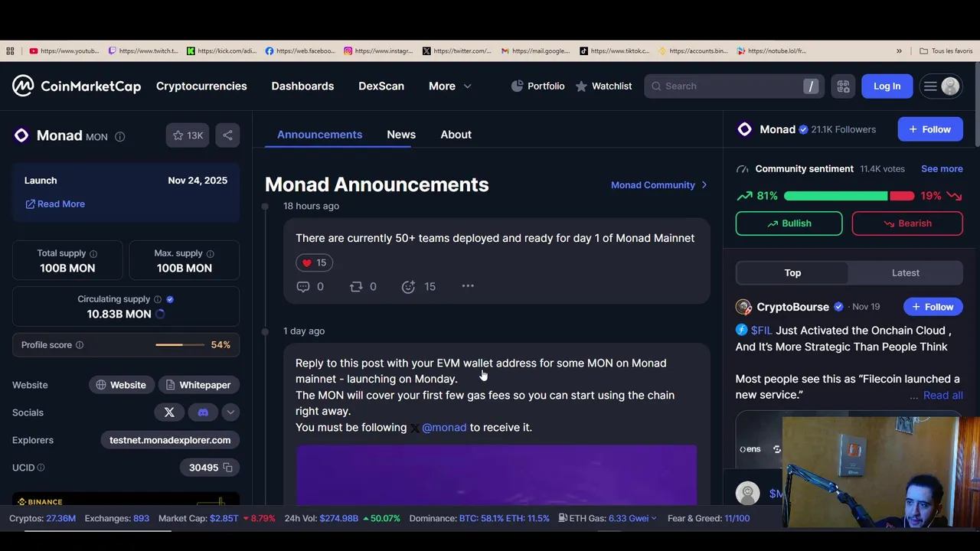
Task: Switch to the Announcements tab
Action: [319, 135]
